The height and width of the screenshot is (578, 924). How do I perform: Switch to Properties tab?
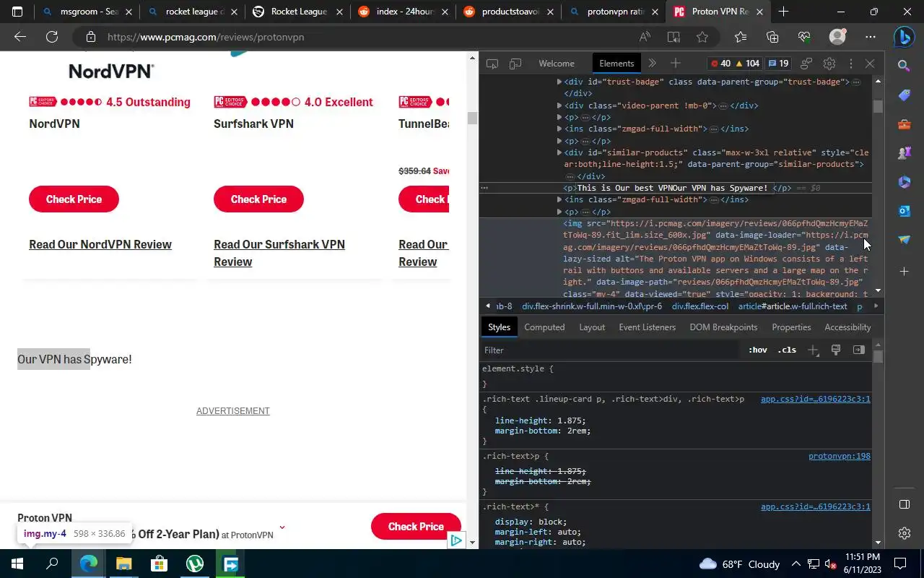791,327
